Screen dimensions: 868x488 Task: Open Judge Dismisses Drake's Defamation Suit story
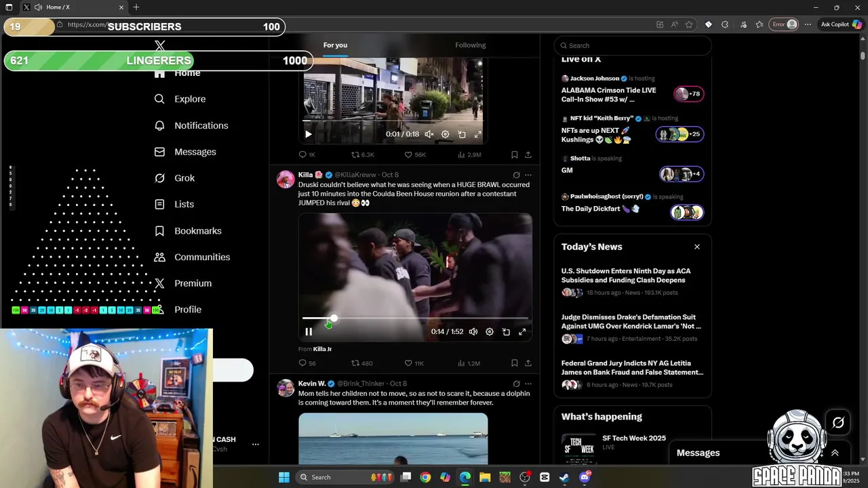(632, 327)
